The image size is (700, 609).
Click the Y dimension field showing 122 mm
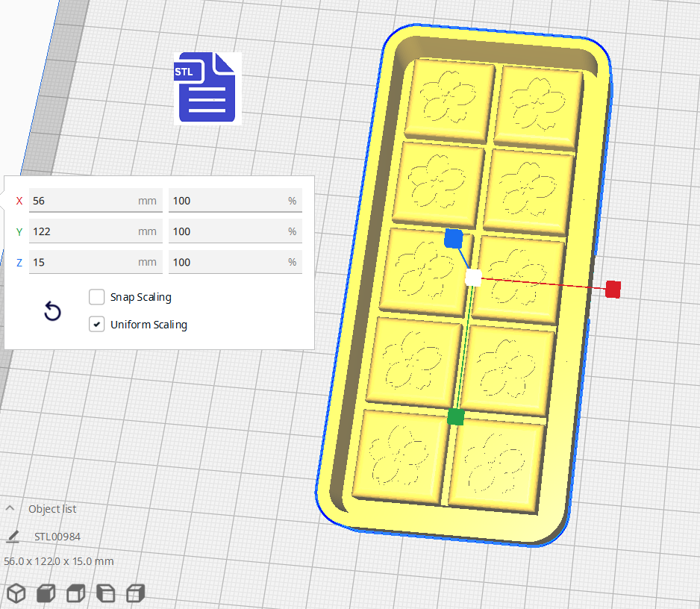click(x=96, y=231)
